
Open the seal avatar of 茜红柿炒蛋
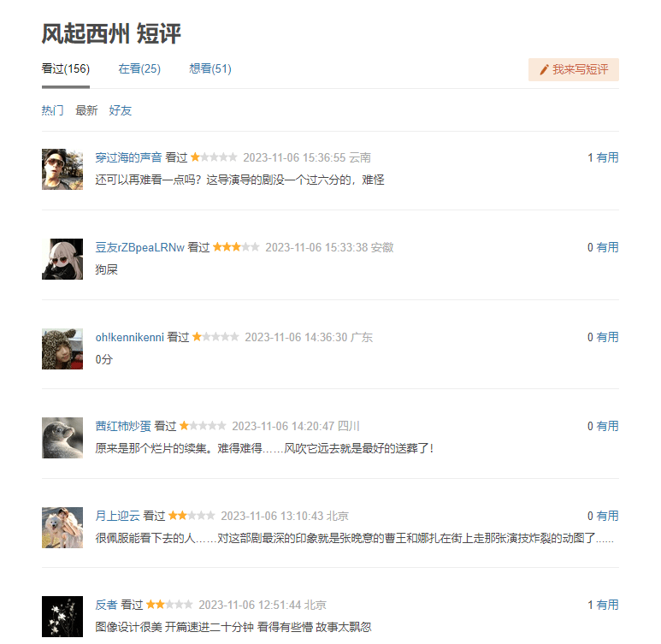62,438
